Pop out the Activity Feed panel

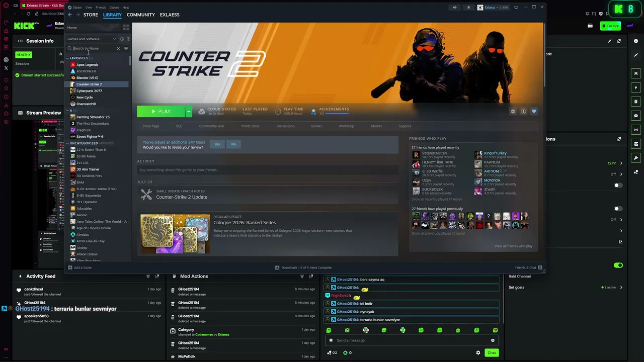tap(157, 276)
